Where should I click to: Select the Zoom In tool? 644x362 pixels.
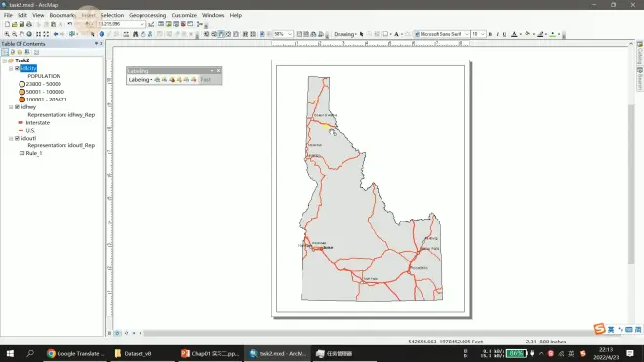(x=7, y=34)
